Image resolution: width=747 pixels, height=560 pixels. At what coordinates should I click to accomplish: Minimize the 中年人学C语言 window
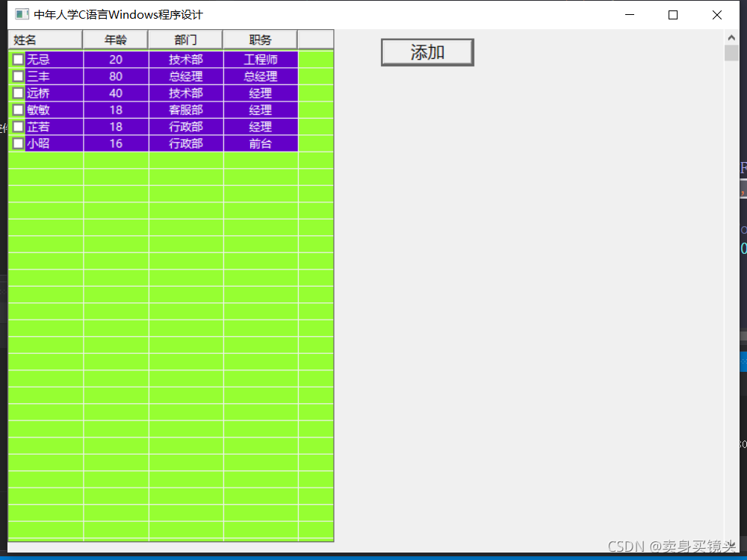tap(630, 15)
